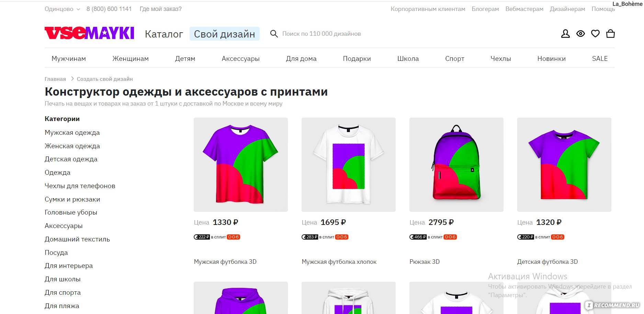Click the Мужская футболка хлопок title
The height and width of the screenshot is (314, 644).
click(339, 262)
